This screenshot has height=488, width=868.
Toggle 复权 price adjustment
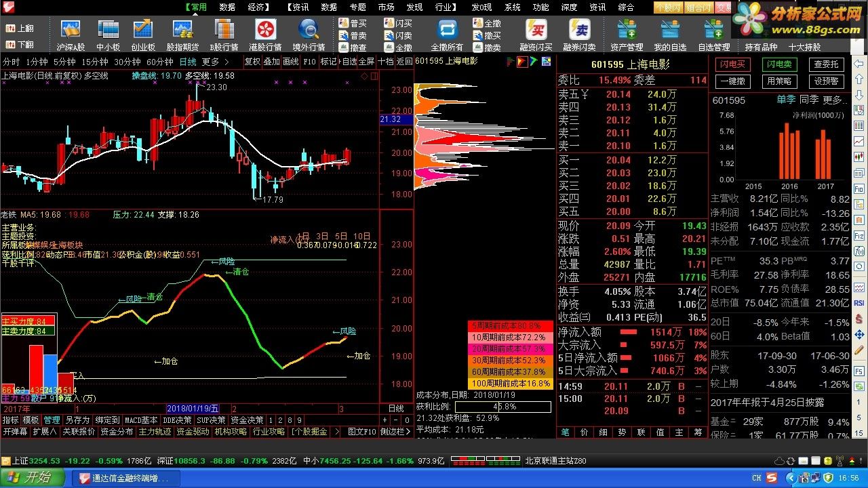coord(252,61)
